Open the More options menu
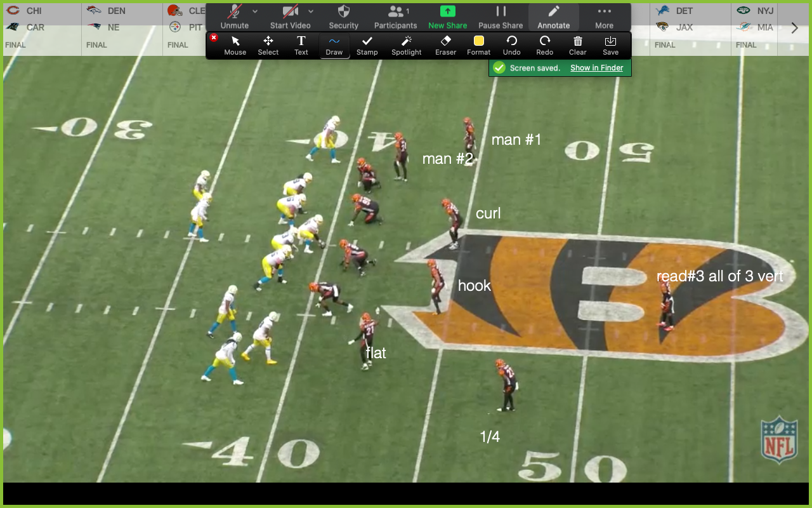The image size is (812, 508). pyautogui.click(x=604, y=17)
